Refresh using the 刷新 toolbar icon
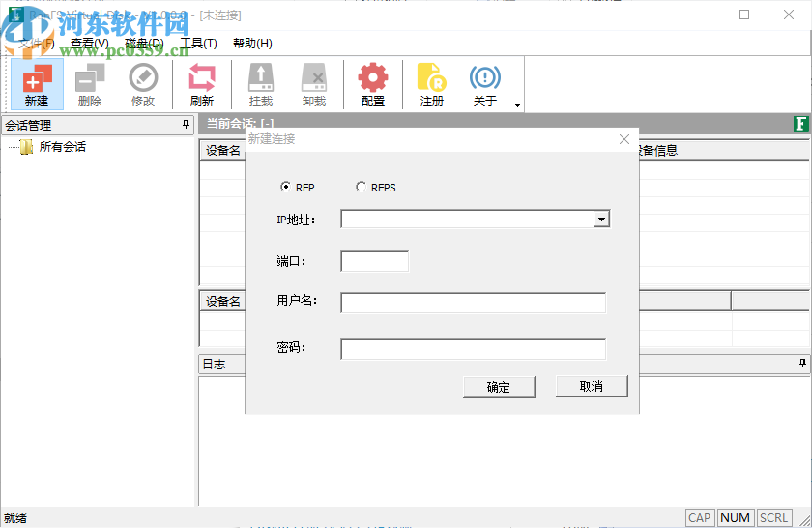Image resolution: width=812 pixels, height=528 pixels. pyautogui.click(x=201, y=84)
